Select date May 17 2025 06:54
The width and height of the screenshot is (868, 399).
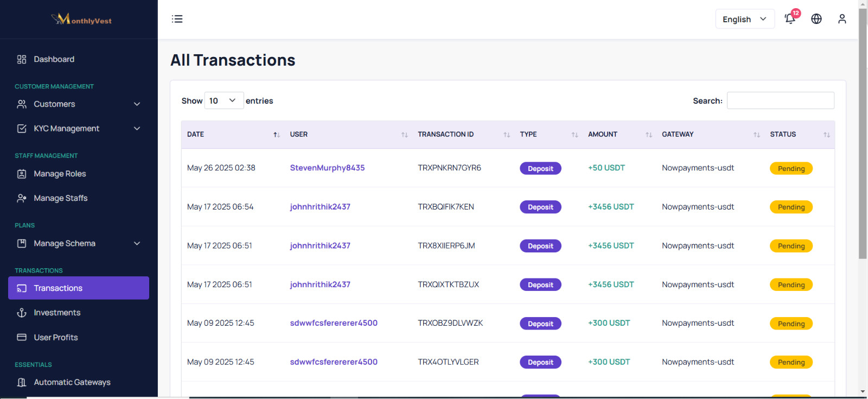click(220, 207)
